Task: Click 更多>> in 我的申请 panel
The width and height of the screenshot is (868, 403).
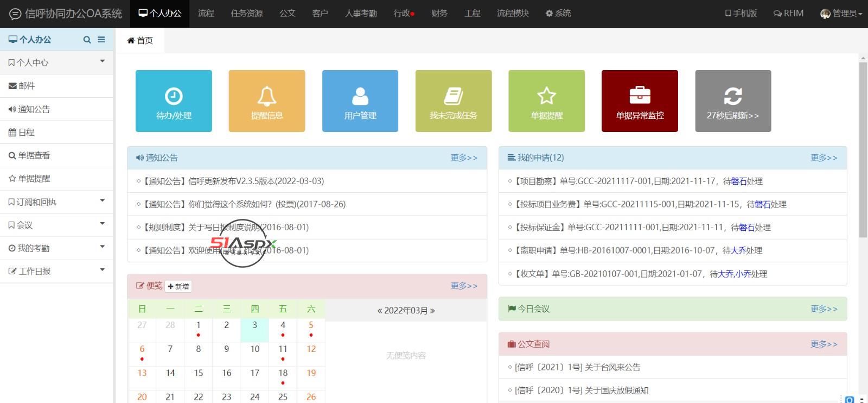Action: 824,158
